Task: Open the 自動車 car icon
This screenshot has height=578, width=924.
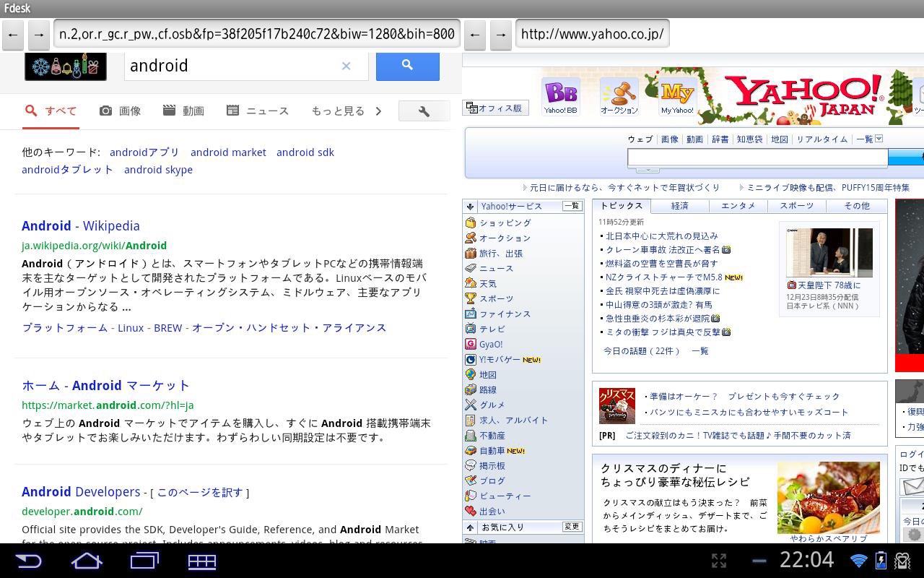Action: click(471, 450)
